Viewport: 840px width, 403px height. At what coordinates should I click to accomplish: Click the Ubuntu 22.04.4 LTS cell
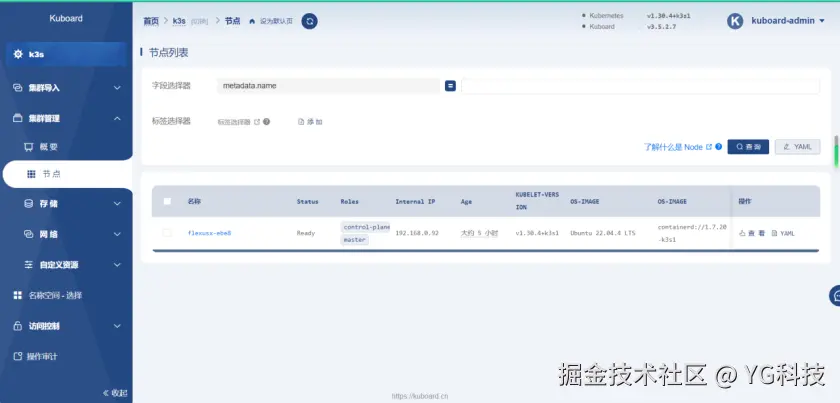603,233
